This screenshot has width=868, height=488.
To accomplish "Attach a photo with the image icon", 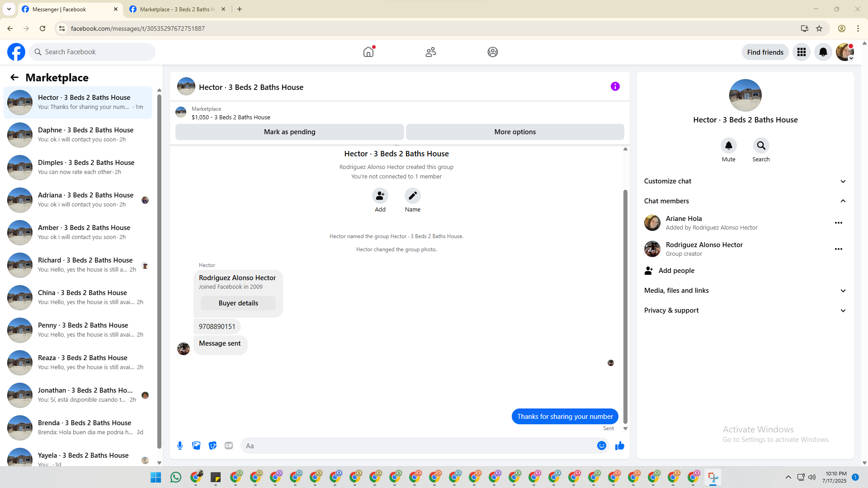I will tap(196, 446).
